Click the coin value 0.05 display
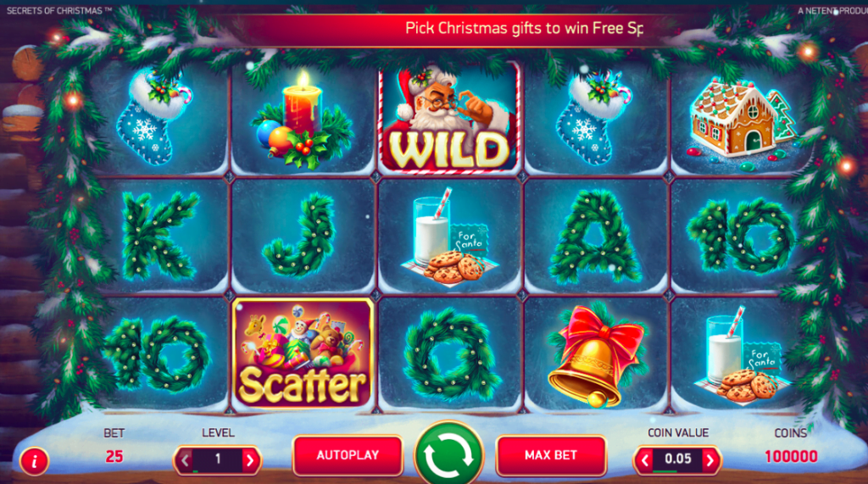The image size is (868, 484). coord(677,459)
